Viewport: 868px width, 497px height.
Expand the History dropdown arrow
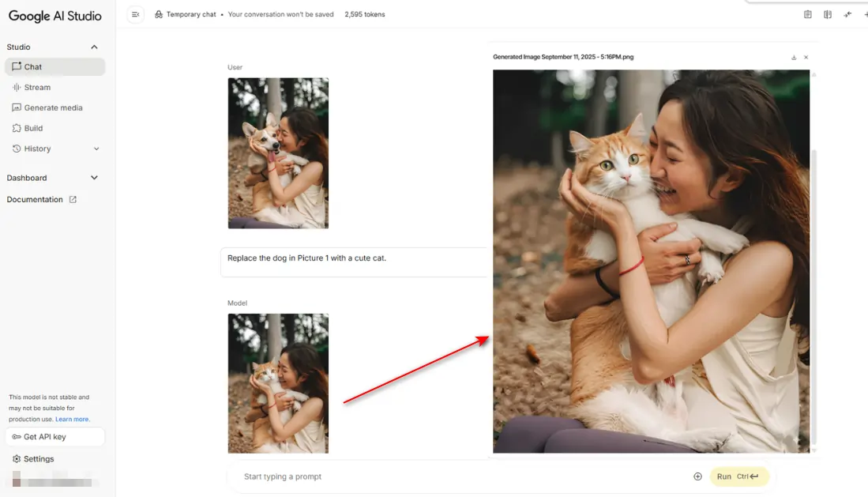tap(96, 149)
